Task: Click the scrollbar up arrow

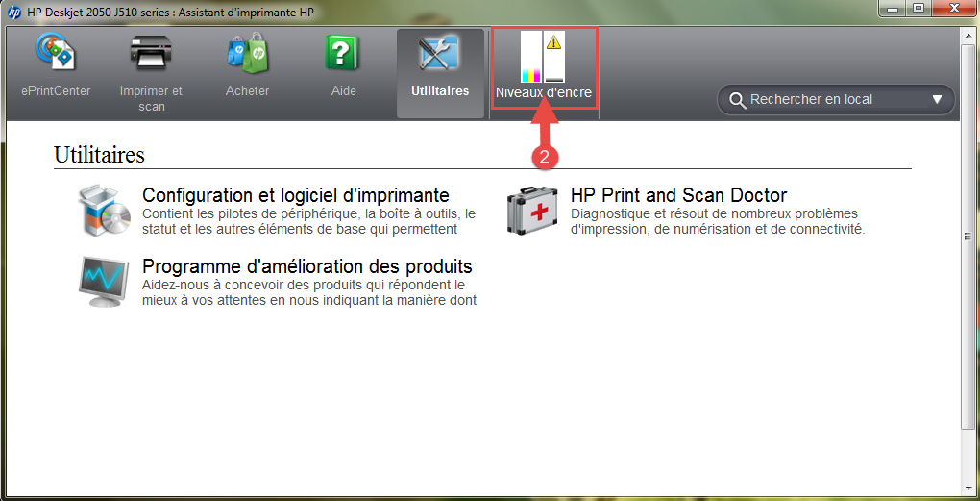Action: (x=967, y=34)
